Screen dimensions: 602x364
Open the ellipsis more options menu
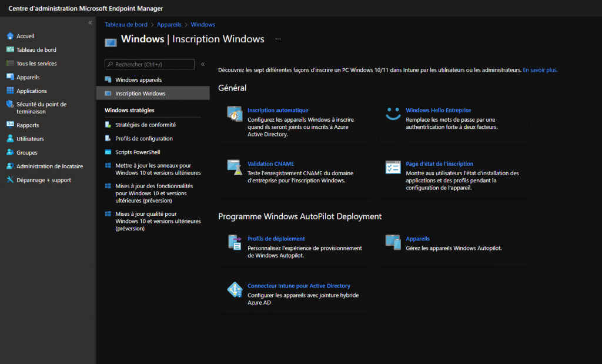click(x=278, y=39)
